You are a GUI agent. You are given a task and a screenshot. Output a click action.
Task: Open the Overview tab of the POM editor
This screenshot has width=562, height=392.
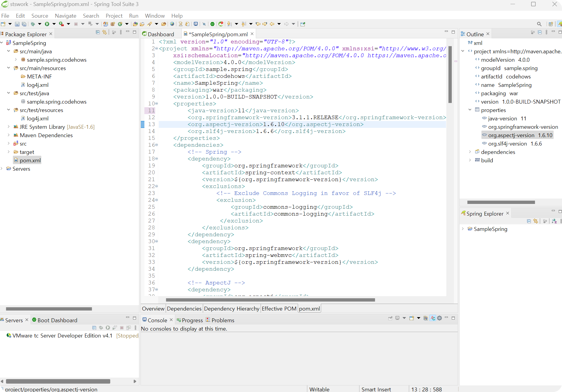tap(153, 308)
